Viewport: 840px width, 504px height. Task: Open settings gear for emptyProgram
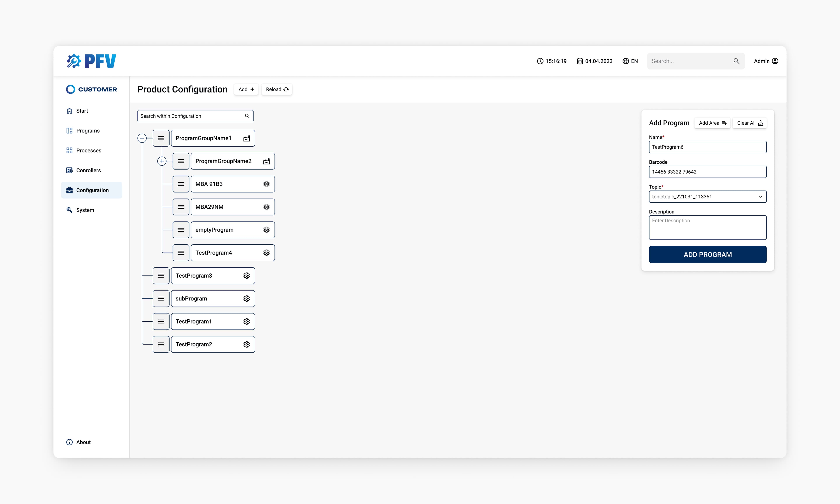tap(266, 230)
